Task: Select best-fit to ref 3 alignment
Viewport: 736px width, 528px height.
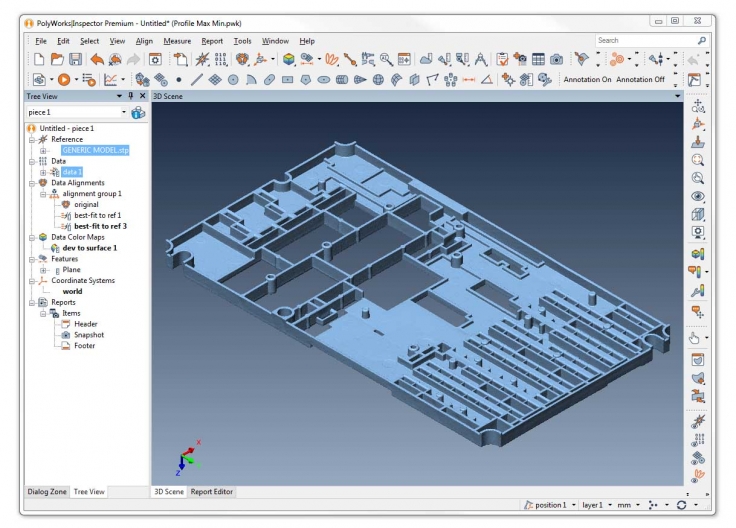Action: point(100,226)
